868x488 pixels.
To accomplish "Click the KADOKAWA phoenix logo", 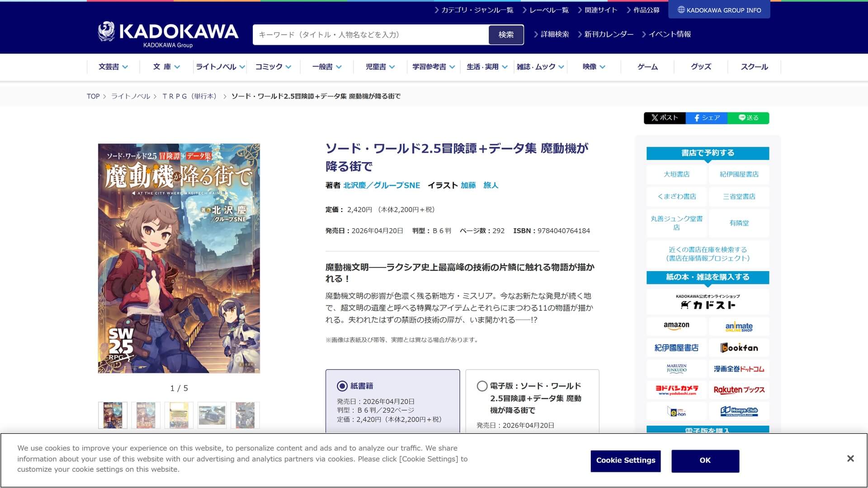I will pos(107,32).
